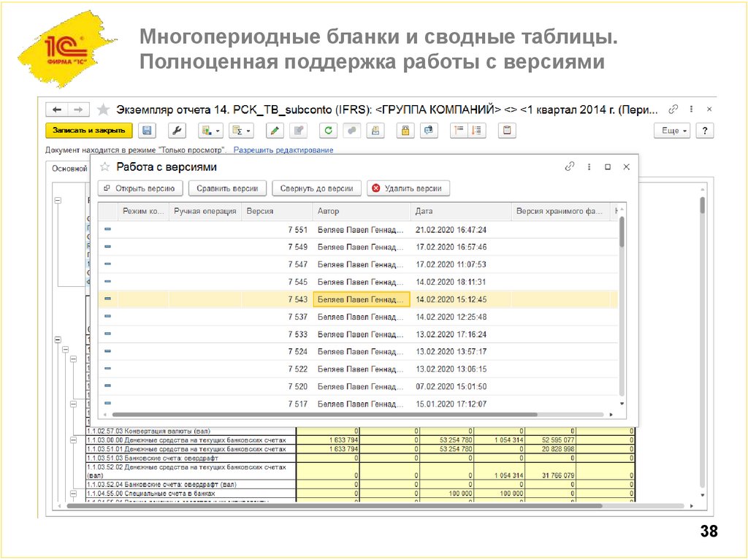This screenshot has width=748, height=560.
Task: Click the save (diskette) icon on the toolbar
Action: coord(148,130)
